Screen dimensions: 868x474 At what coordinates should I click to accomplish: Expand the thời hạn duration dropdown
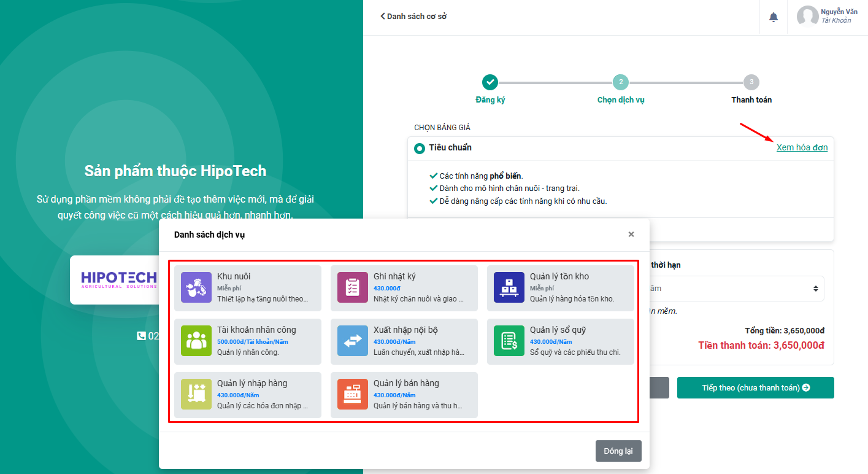[x=736, y=289]
